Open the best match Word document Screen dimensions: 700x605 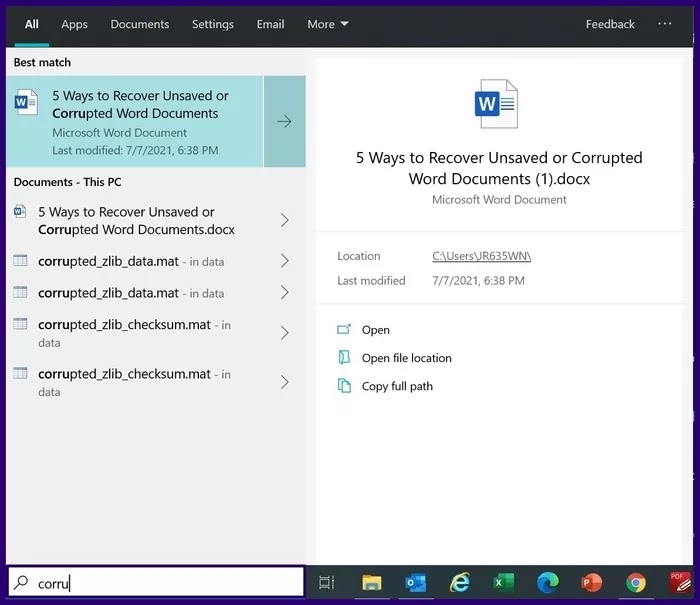pos(135,121)
